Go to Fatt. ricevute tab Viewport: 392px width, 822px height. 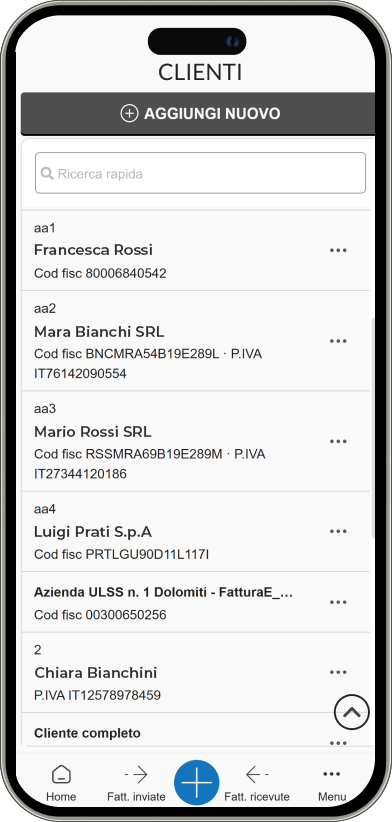click(x=257, y=783)
